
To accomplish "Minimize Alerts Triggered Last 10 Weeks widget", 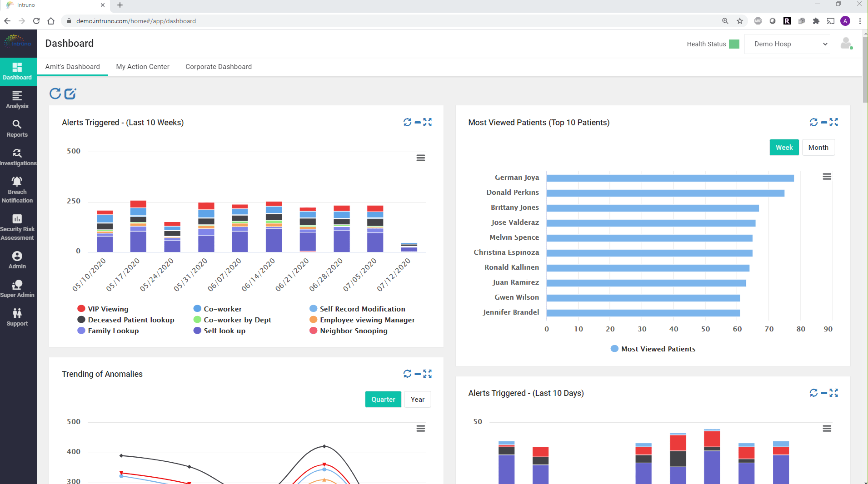I will [417, 122].
